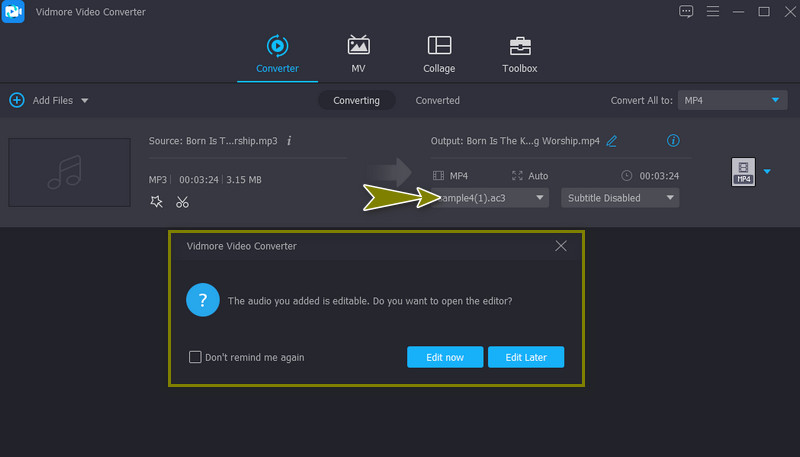The image size is (800, 457).
Task: Open the Convert All to MP4 dropdown
Action: click(x=732, y=101)
